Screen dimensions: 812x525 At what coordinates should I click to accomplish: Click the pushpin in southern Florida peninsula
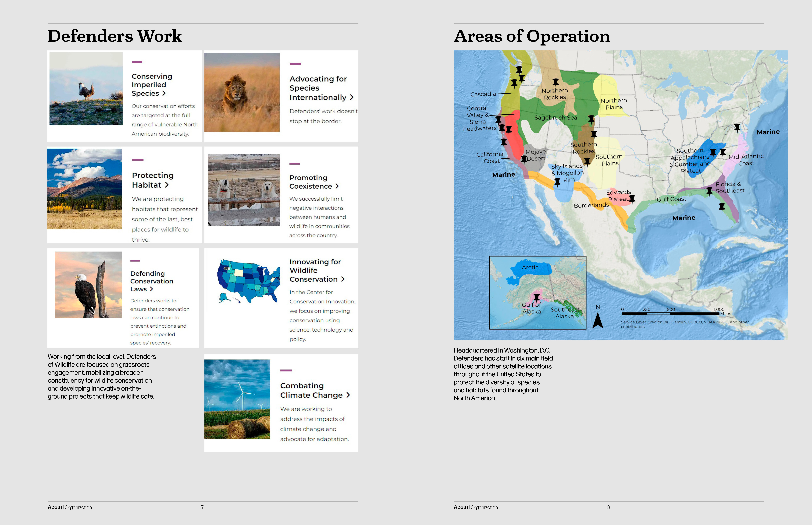722,207
